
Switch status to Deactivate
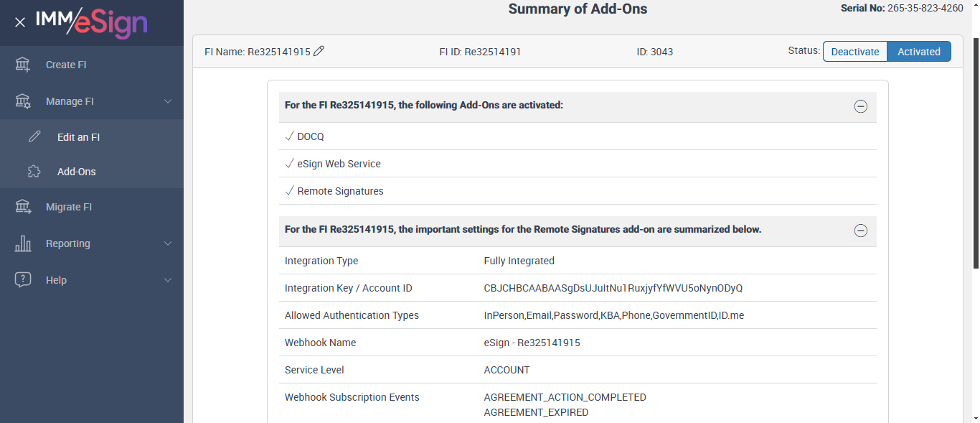click(x=854, y=52)
